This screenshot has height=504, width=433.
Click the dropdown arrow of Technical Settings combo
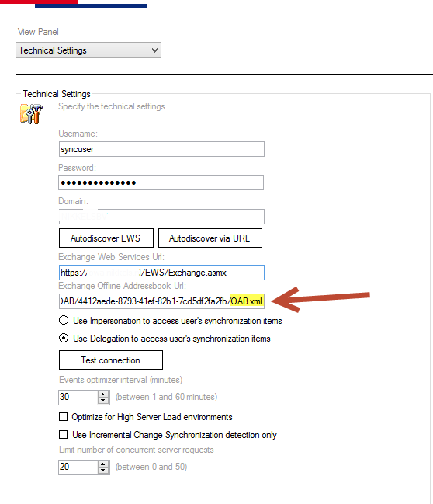(x=155, y=50)
